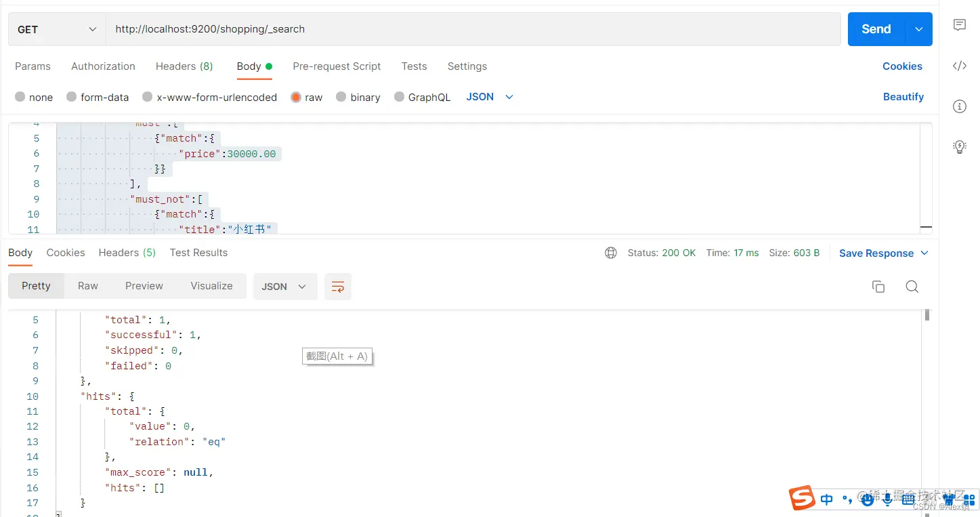Open the Tests tab

(x=414, y=66)
